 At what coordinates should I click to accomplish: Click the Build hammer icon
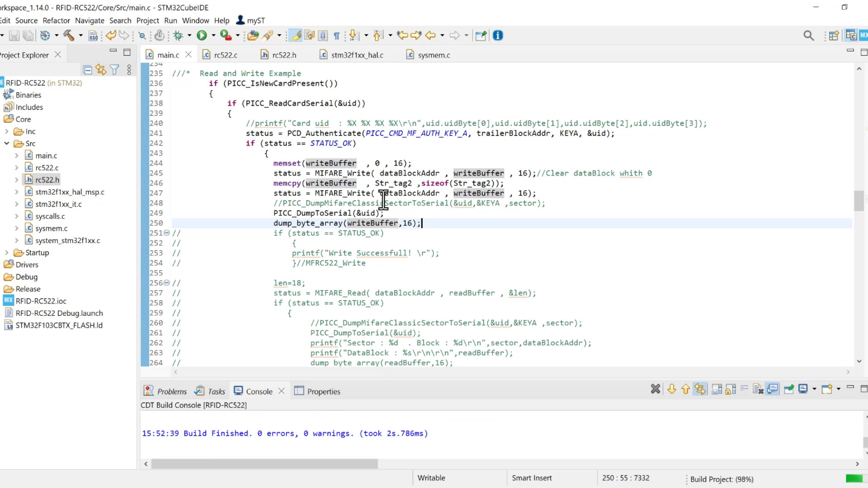pyautogui.click(x=69, y=35)
